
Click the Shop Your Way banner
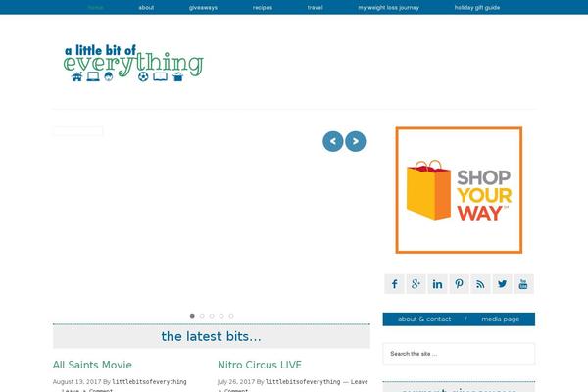pos(459,190)
